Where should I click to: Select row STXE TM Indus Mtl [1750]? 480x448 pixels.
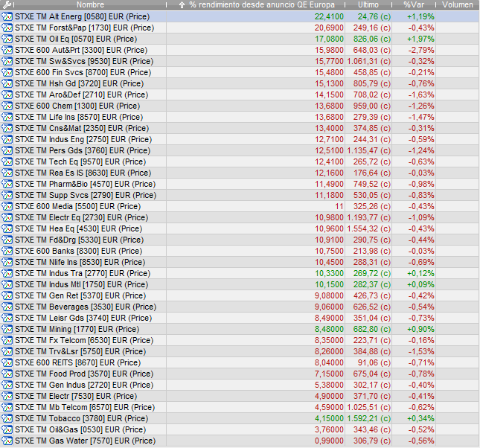click(x=240, y=285)
